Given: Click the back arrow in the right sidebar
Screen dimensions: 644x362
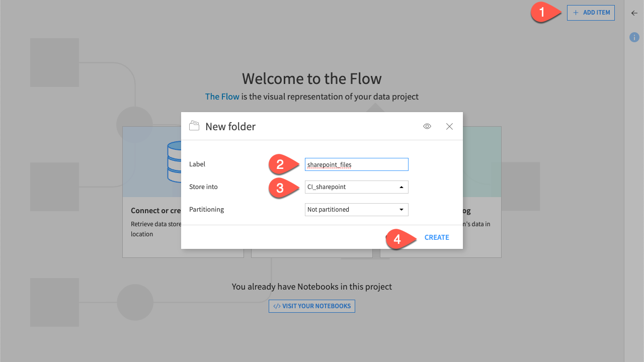Looking at the screenshot, I should coord(634,13).
